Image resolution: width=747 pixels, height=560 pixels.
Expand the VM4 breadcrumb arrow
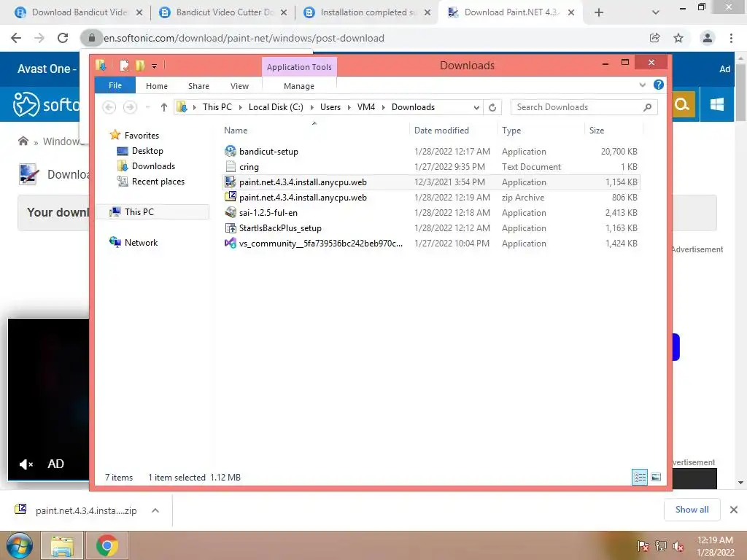point(384,108)
